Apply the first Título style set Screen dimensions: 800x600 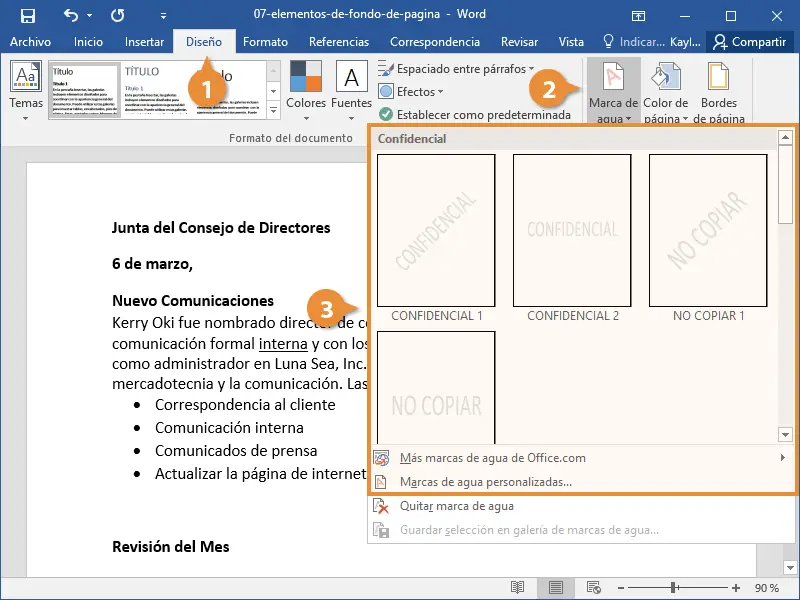(x=85, y=90)
